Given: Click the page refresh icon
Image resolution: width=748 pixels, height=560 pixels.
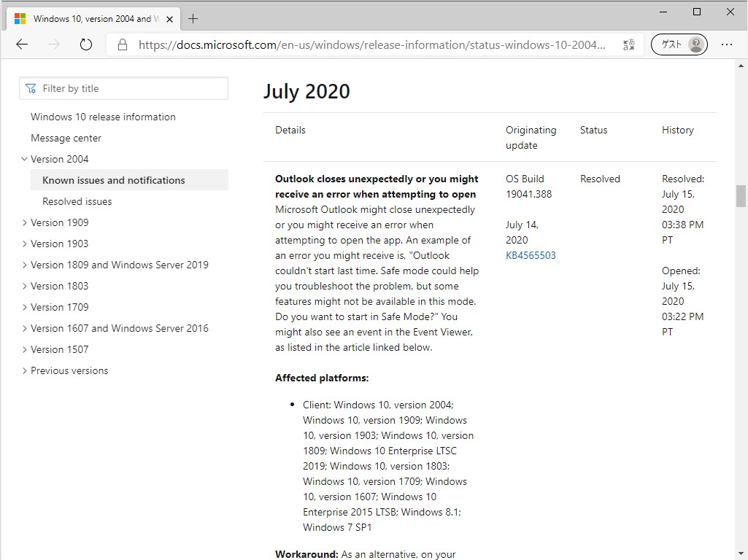Looking at the screenshot, I should pos(86,44).
